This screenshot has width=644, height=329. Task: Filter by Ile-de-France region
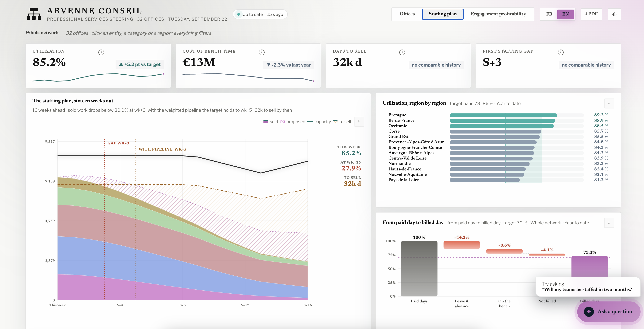(401, 121)
